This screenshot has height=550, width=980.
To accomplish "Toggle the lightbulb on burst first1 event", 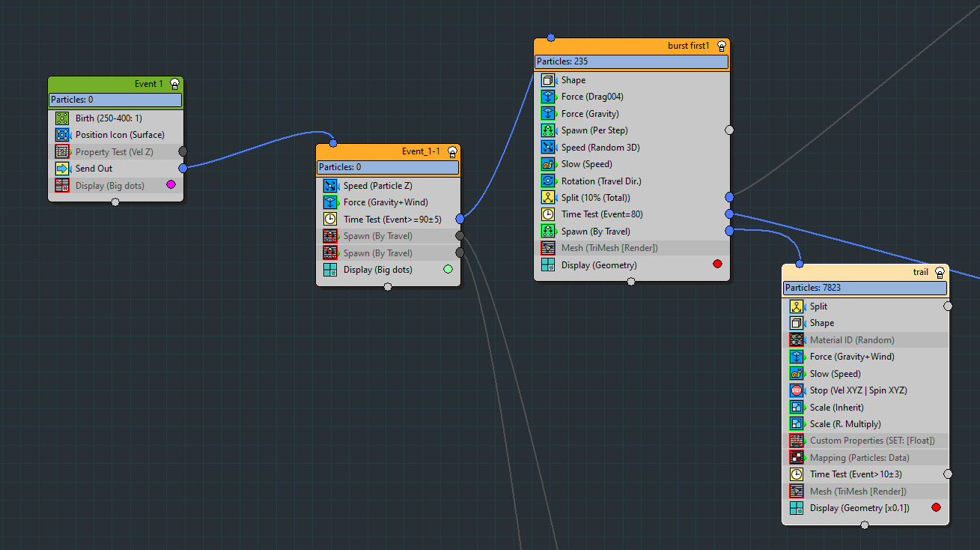I will point(721,46).
